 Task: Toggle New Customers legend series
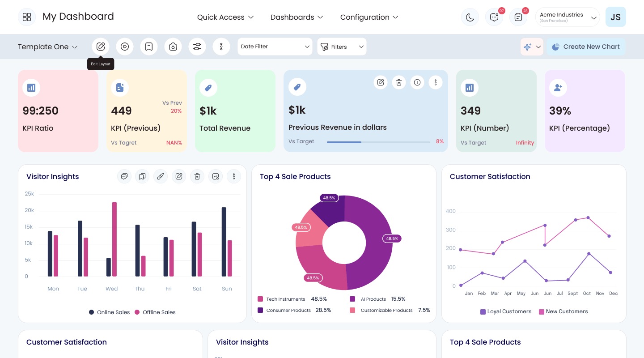point(563,311)
